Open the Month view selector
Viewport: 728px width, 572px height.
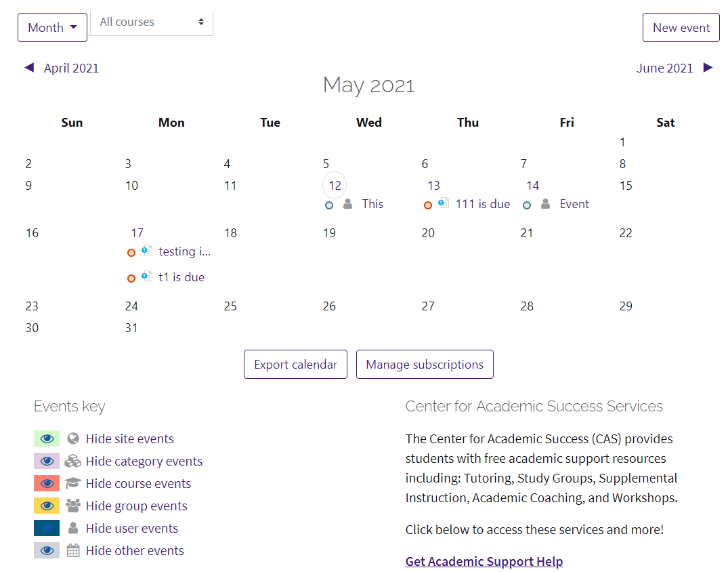52,27
